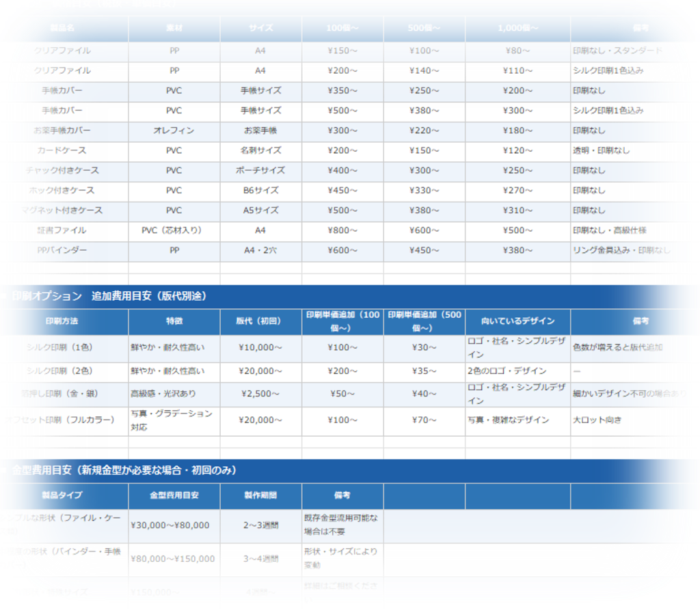Select the ¥400~ price cell

pos(342,171)
